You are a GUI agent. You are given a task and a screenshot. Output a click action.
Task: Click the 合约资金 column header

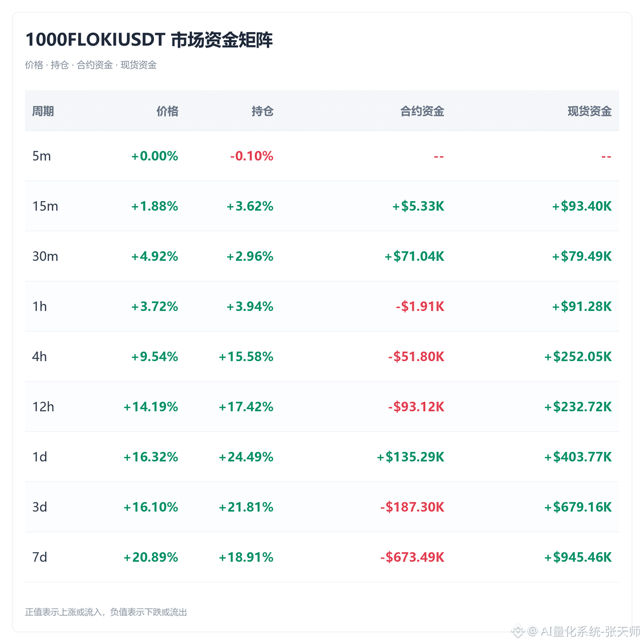[x=422, y=111]
